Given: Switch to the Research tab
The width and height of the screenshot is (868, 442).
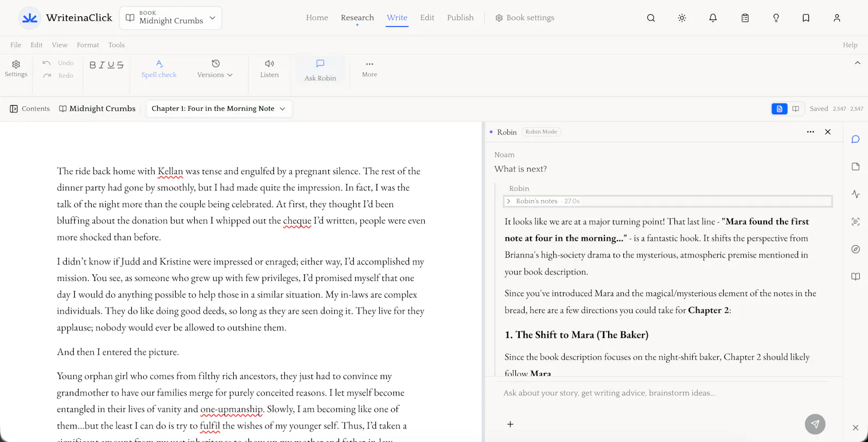Looking at the screenshot, I should 357,18.
